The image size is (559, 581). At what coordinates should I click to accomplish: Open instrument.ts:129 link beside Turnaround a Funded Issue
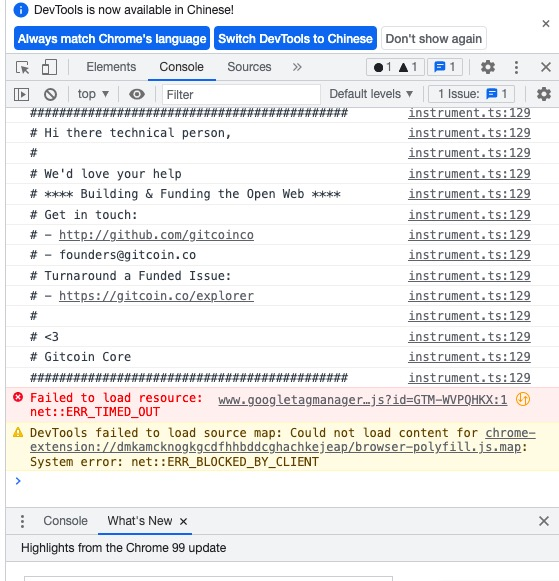(x=469, y=276)
